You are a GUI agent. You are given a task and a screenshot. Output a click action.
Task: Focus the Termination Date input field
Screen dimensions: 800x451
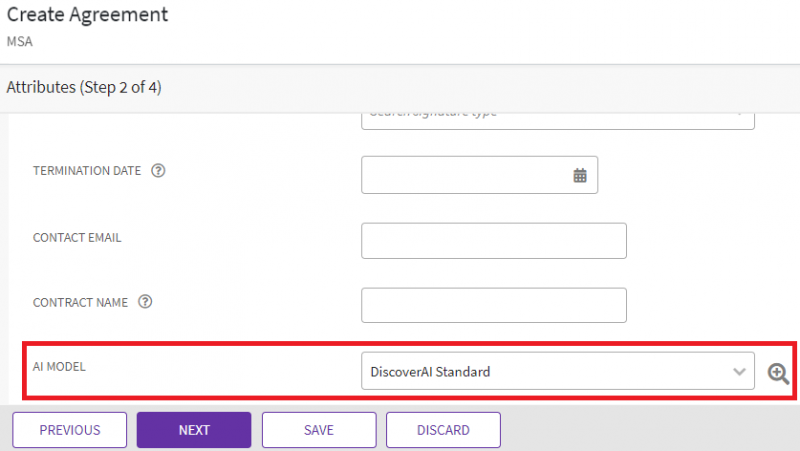pyautogui.click(x=465, y=175)
